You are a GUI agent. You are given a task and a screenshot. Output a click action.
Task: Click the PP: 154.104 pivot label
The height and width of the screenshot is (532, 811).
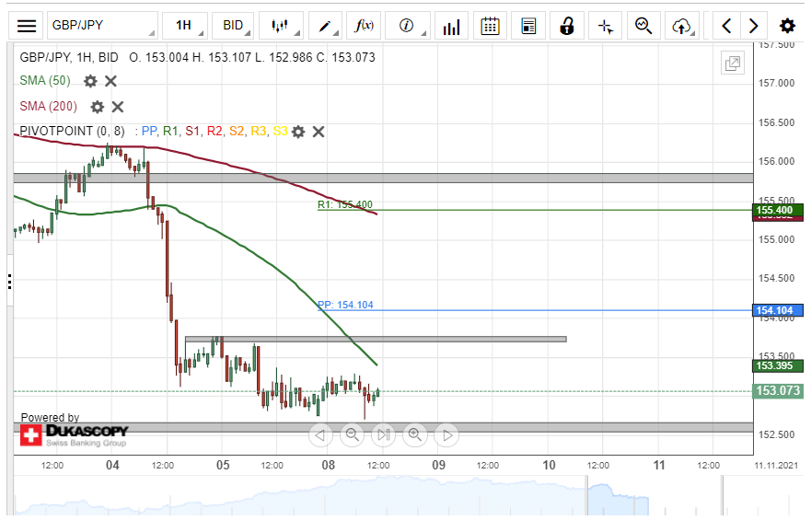[x=345, y=305]
